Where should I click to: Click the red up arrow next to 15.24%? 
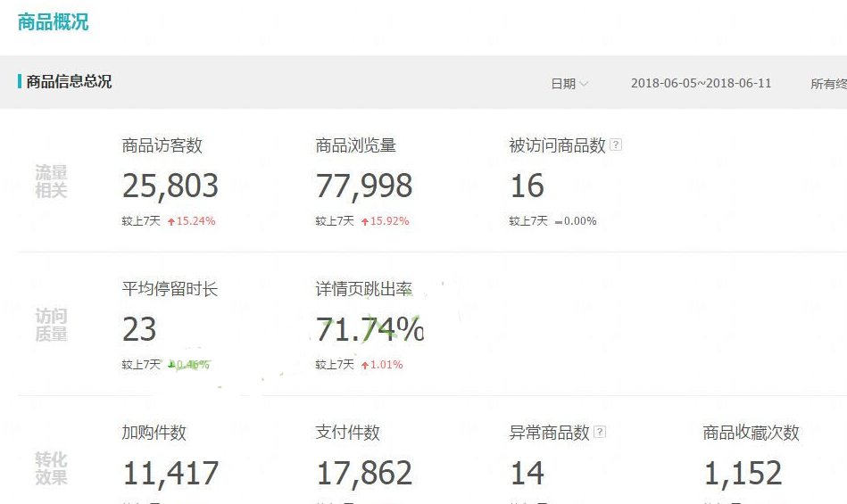pyautogui.click(x=171, y=221)
